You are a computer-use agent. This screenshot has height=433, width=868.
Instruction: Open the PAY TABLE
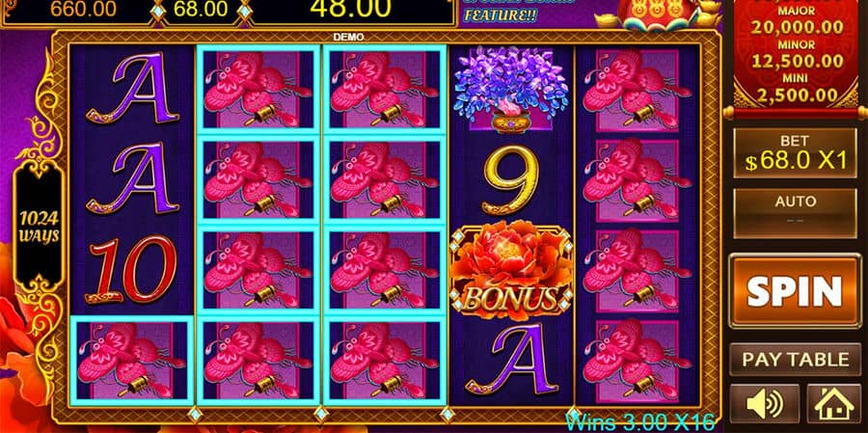coord(795,360)
